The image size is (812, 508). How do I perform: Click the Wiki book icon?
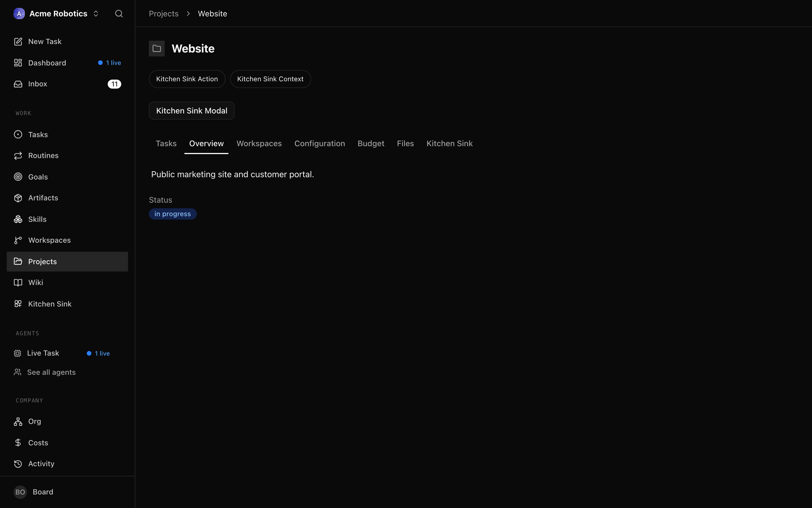[18, 283]
